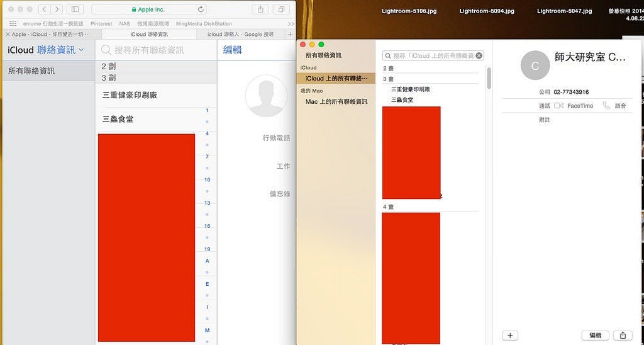Screen dimensions: 644x345
Task: Switch to iCloud 聯絡人 Google 搜尋 tab
Action: 241,35
